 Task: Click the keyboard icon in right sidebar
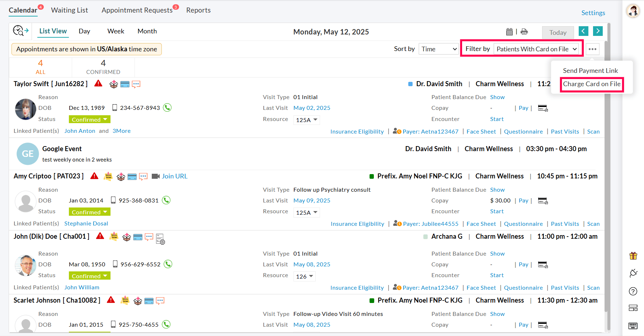coord(633,326)
